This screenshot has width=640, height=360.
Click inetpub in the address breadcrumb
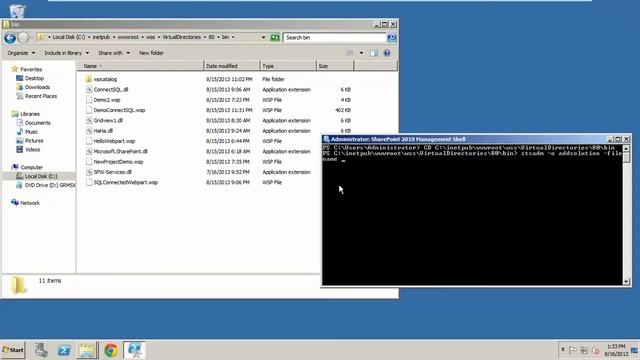pyautogui.click(x=101, y=37)
